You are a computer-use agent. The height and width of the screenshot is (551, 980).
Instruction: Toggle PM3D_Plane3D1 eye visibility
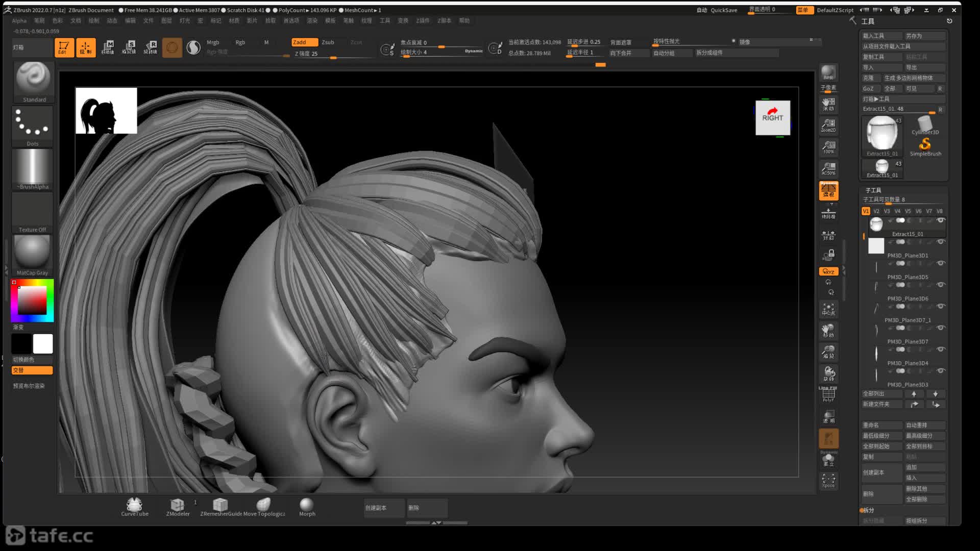point(940,242)
